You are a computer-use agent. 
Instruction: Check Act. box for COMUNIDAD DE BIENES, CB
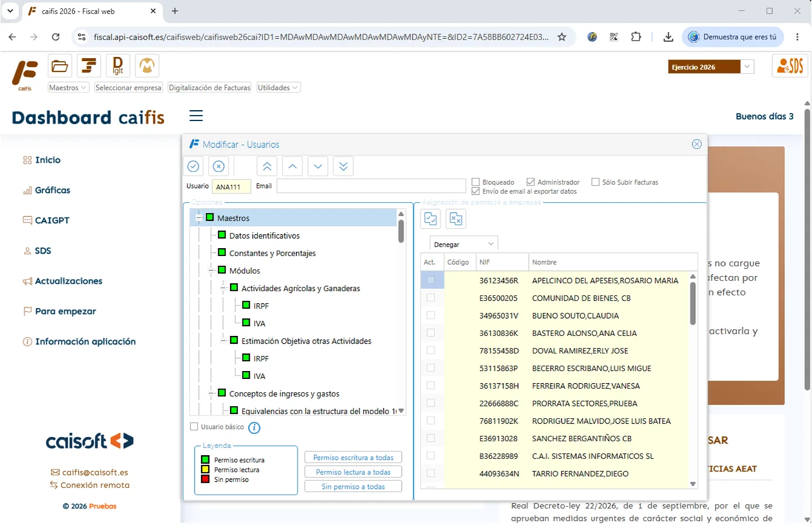(x=431, y=298)
